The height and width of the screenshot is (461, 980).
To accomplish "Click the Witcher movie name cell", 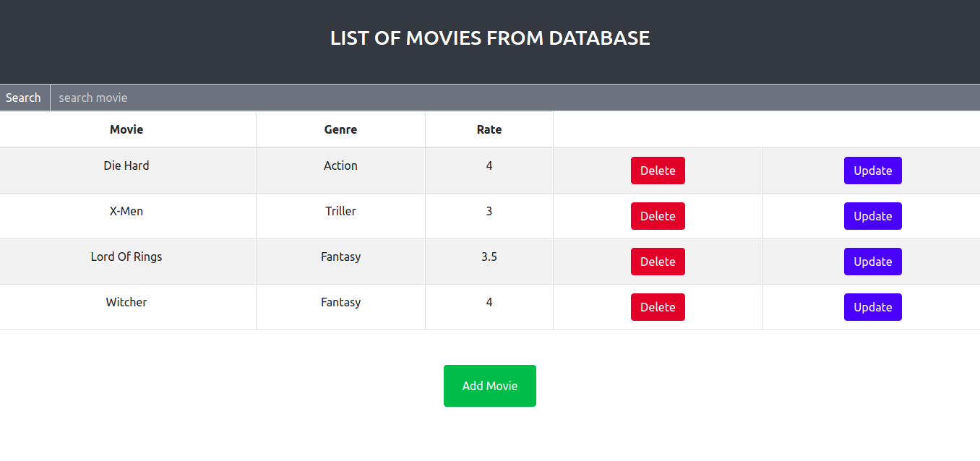I will (x=126, y=302).
